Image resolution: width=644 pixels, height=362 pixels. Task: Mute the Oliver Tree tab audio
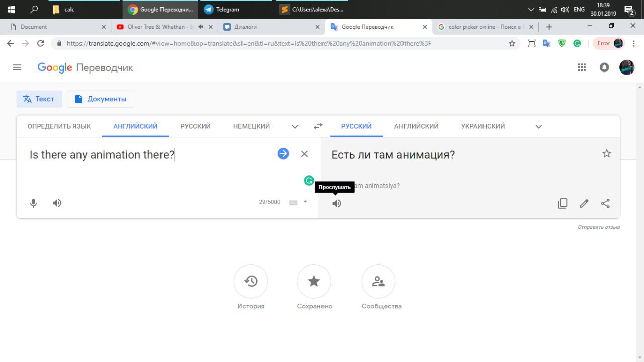coord(201,27)
